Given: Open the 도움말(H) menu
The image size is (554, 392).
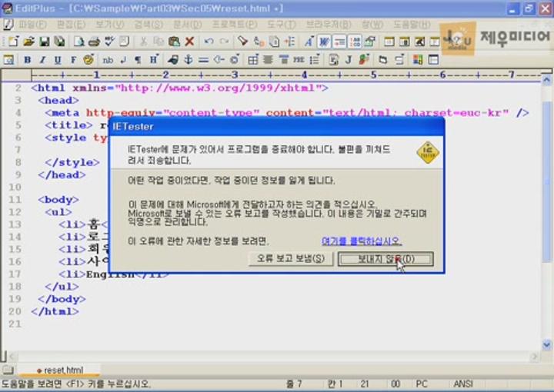Looking at the screenshot, I should coord(412,25).
